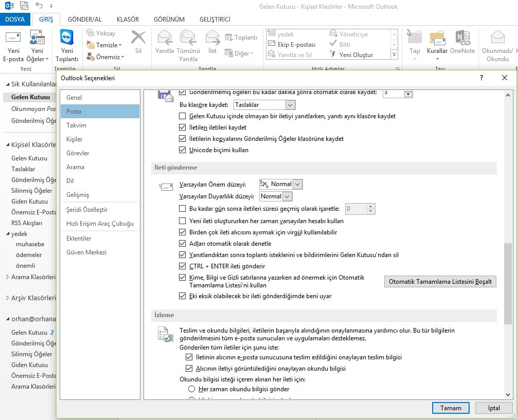Open Temizle cleanup menu
Screen dimensions: 518x420
[x=104, y=45]
